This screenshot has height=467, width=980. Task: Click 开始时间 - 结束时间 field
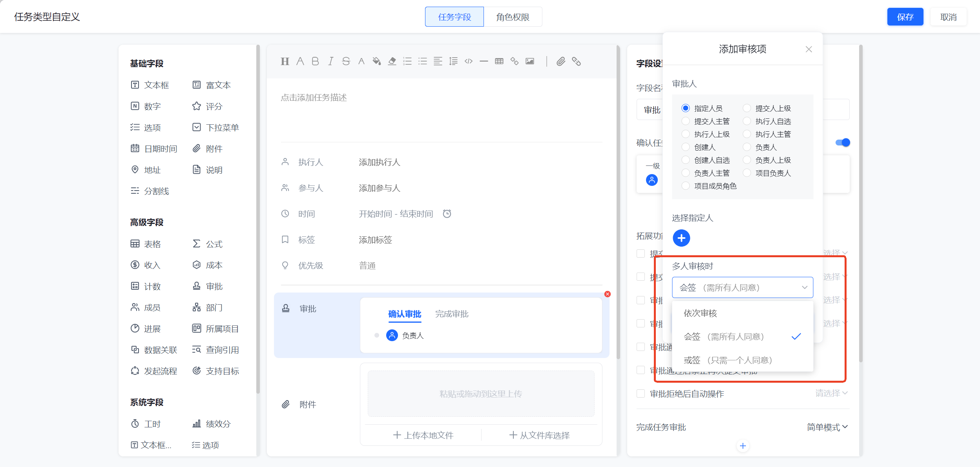tap(396, 214)
